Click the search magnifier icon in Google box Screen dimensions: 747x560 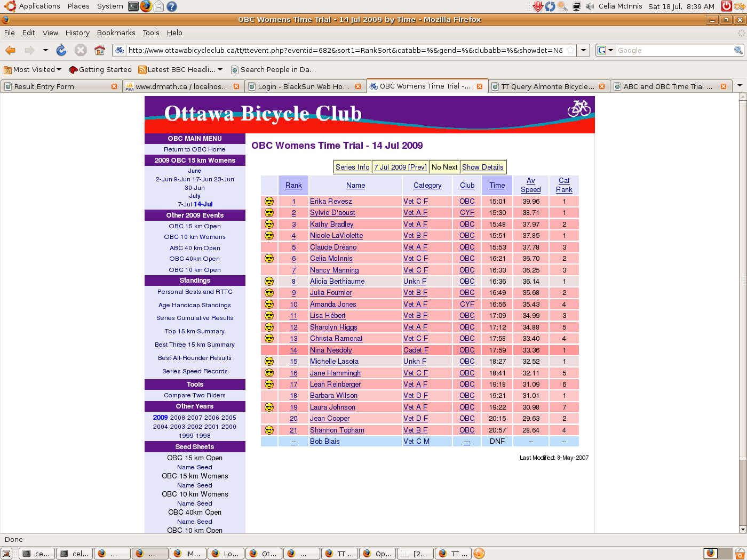(x=738, y=50)
